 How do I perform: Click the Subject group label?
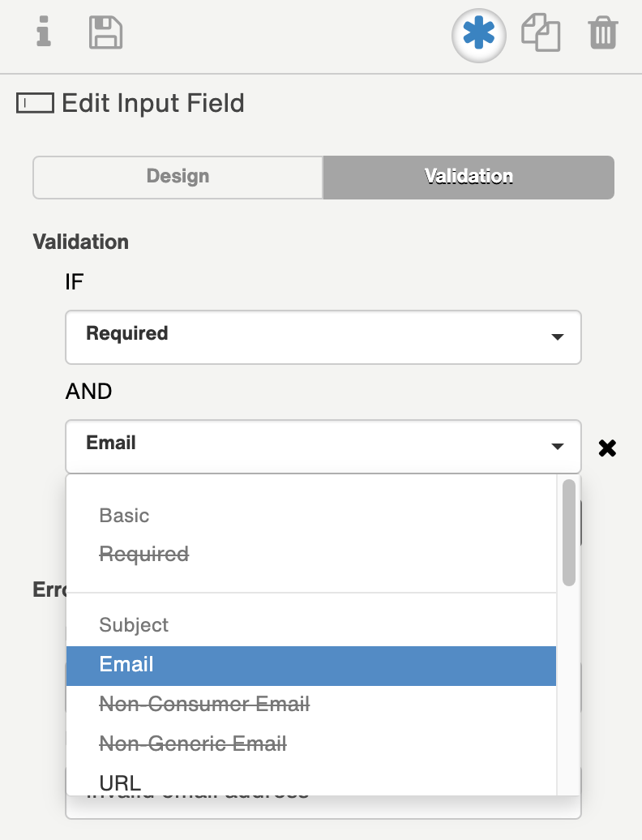coord(133,624)
